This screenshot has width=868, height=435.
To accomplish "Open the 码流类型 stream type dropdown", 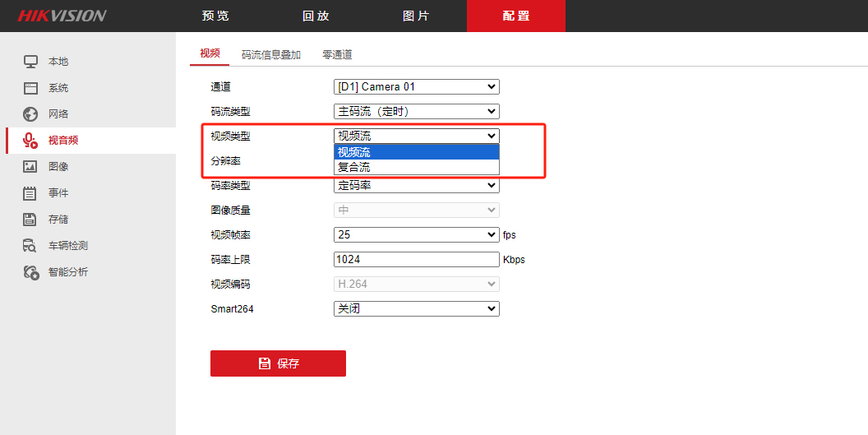I will pyautogui.click(x=416, y=111).
